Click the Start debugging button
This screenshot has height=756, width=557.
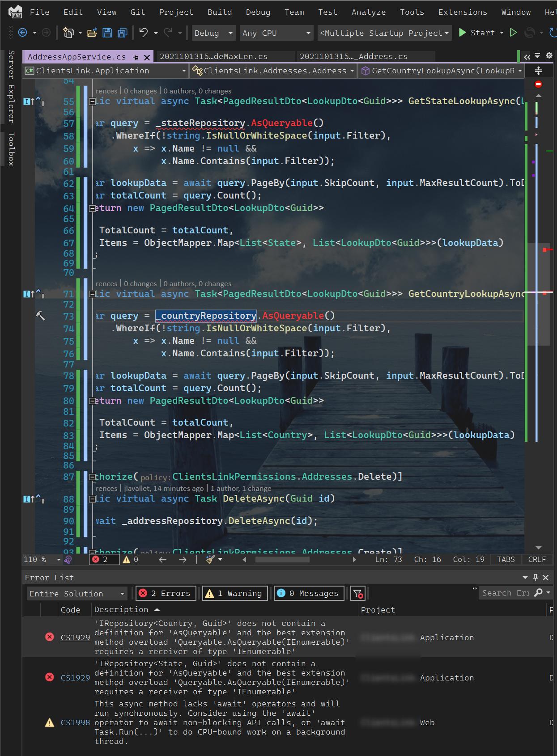(476, 33)
